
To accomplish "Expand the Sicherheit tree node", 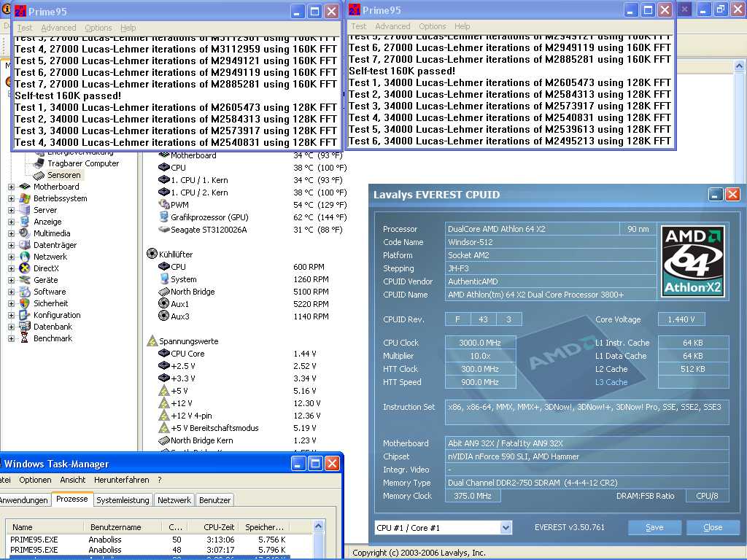I will [x=11, y=303].
